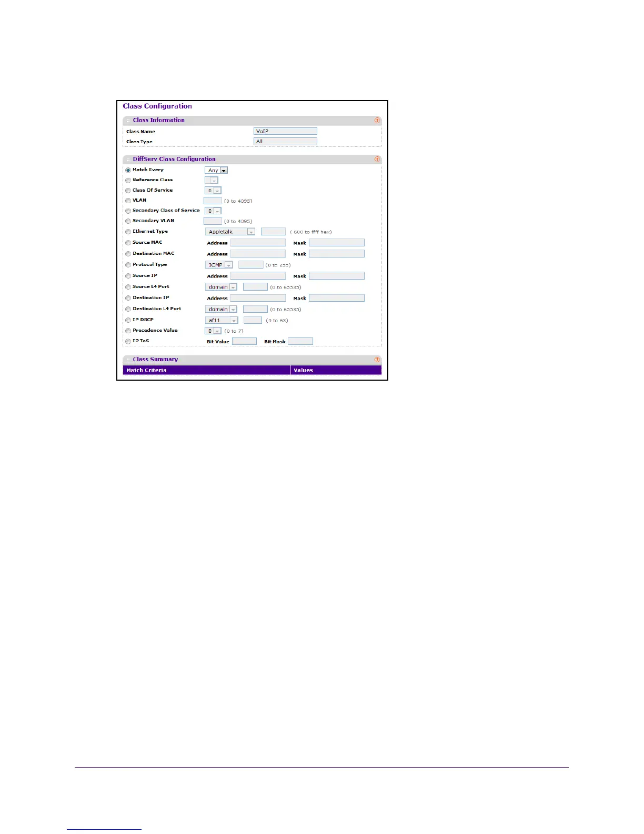This screenshot has height=834, width=644.
Task: Click the IP ToS Bit Mask field
Action: [300, 341]
